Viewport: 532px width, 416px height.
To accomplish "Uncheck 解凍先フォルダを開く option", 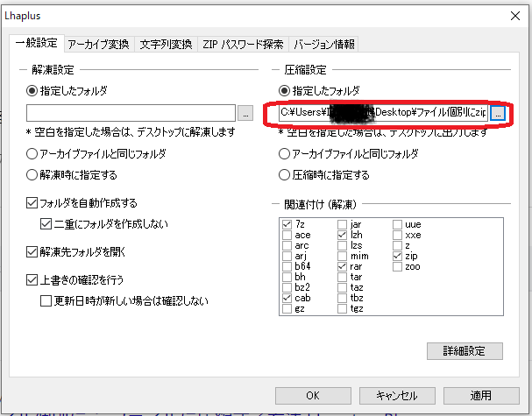I will [32, 252].
